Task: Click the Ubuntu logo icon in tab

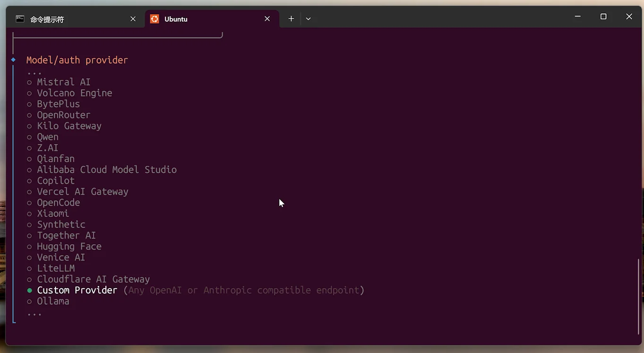Action: point(155,19)
